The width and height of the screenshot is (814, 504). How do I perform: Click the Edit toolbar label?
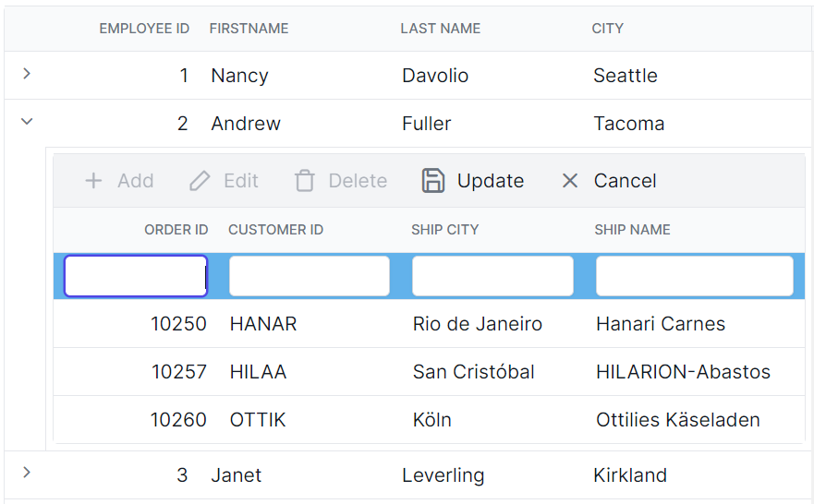241,181
